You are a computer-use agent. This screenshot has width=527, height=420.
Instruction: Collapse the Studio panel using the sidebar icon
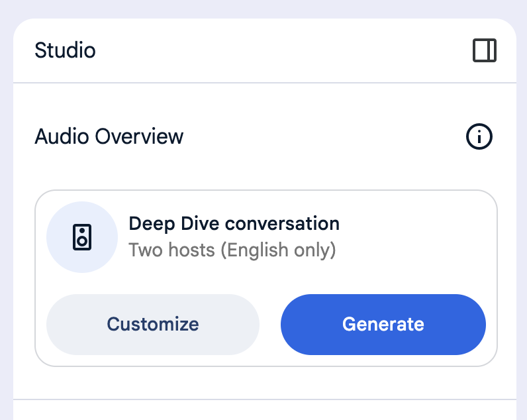485,51
